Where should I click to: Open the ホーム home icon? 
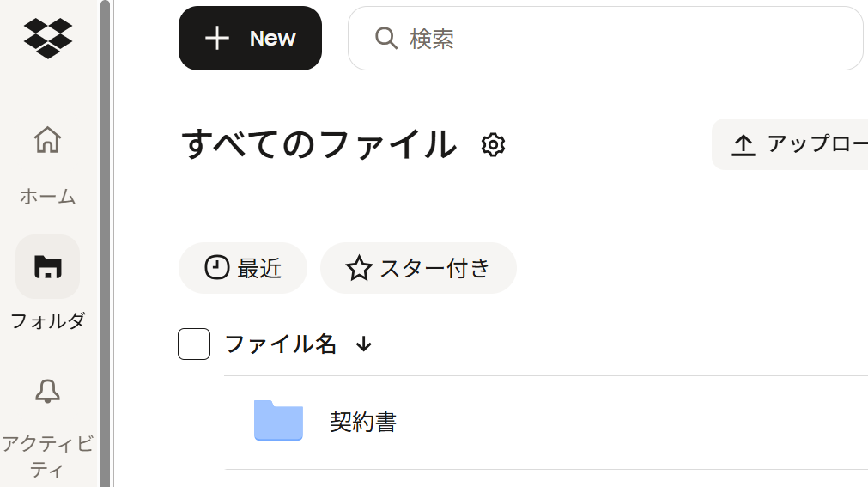47,139
